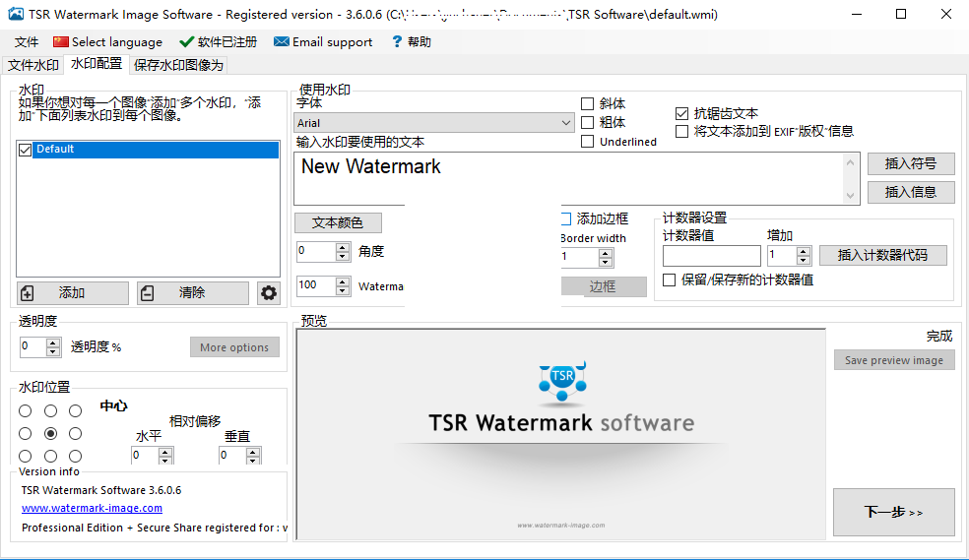The image size is (969, 560).
Task: Select the Default watermark row
Action: (x=156, y=150)
